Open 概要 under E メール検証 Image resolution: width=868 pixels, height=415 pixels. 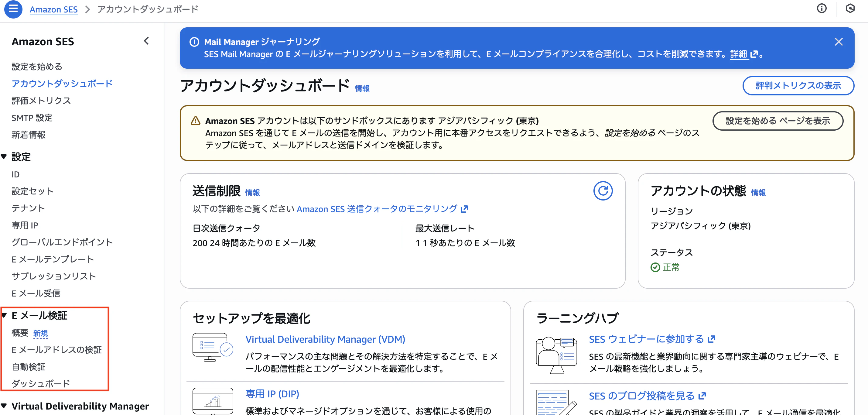(20, 333)
